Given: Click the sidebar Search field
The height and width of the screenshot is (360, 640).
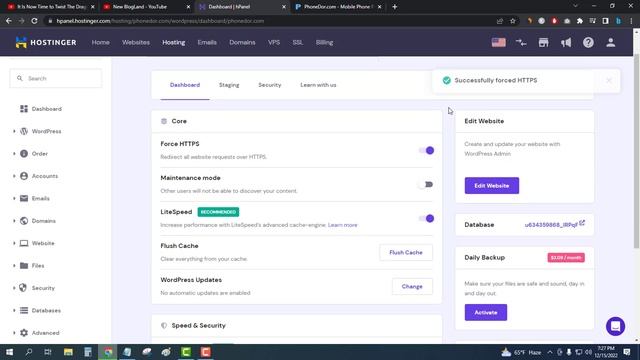Looking at the screenshot, I should (56, 78).
